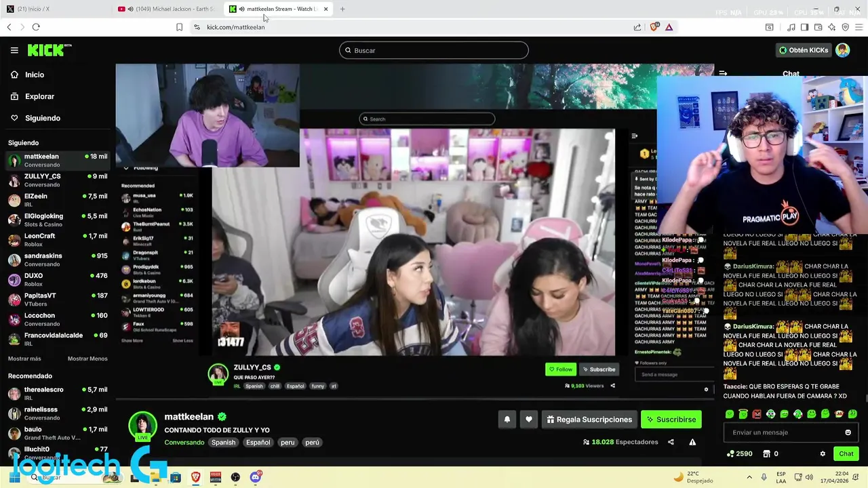868x488 pixels.
Task: Open the channel shop icon
Action: click(x=767, y=453)
